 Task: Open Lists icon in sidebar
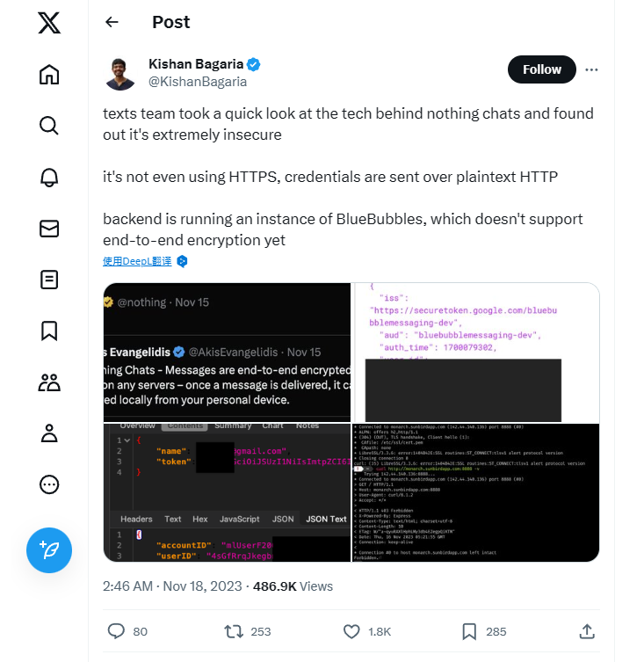point(49,280)
